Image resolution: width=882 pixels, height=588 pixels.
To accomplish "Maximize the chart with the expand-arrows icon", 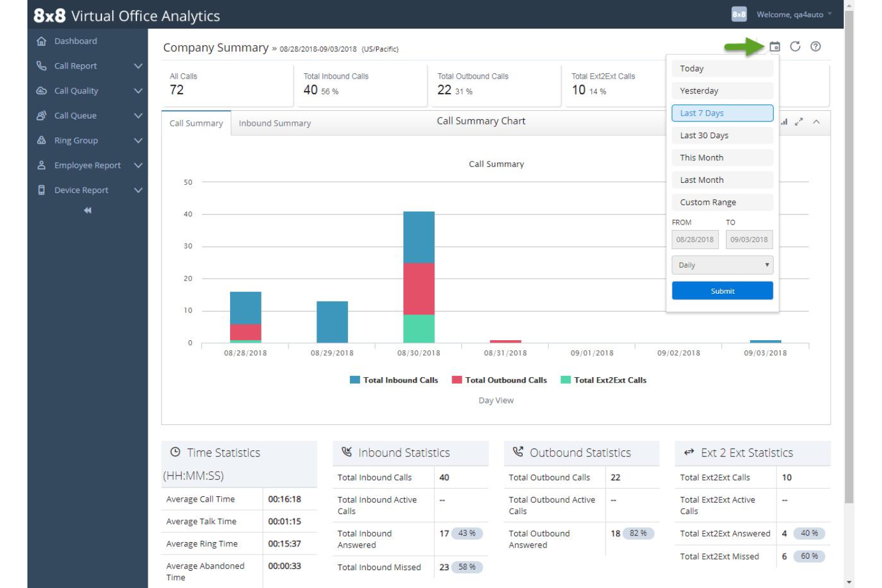I will pos(799,122).
